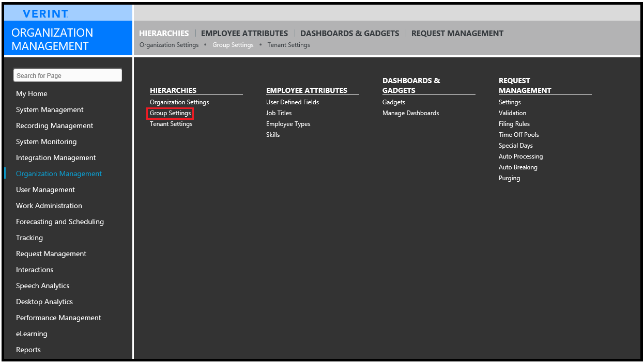Open eLearning from the sidebar

[32, 334]
